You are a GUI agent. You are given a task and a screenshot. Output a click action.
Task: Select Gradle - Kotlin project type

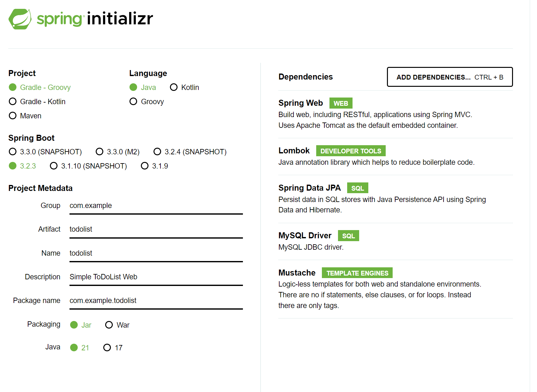click(x=13, y=102)
